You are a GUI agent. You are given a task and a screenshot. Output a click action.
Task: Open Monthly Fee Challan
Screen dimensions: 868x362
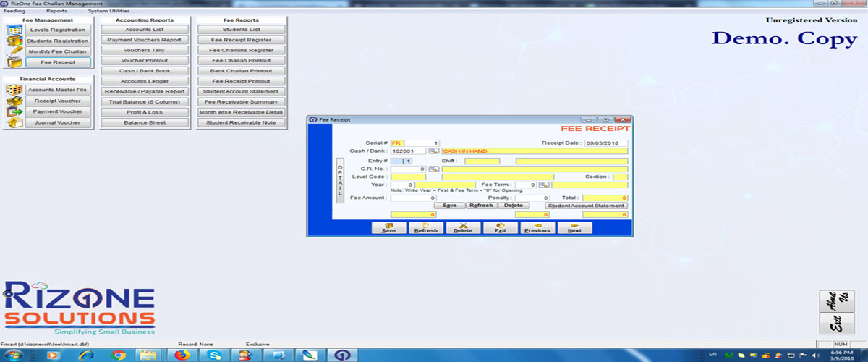pos(58,52)
